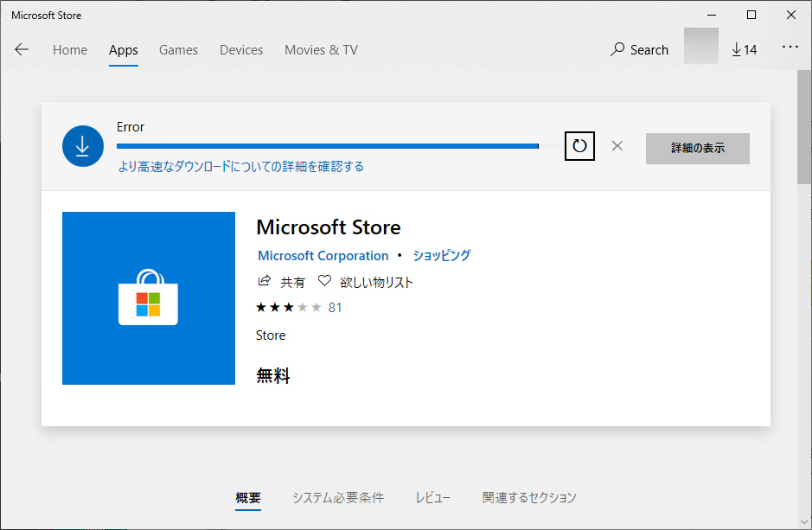Click the Search magnifier button
The image size is (812, 530).
(x=639, y=49)
